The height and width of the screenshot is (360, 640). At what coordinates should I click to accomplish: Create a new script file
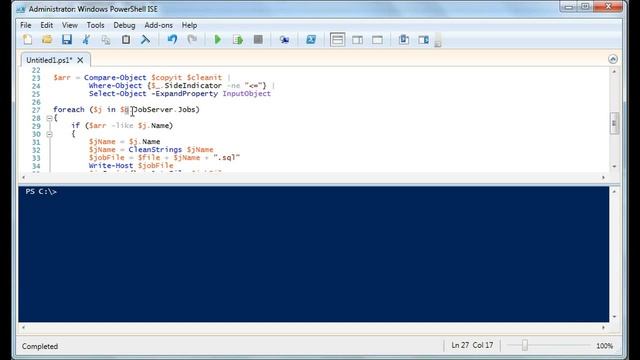[27, 40]
